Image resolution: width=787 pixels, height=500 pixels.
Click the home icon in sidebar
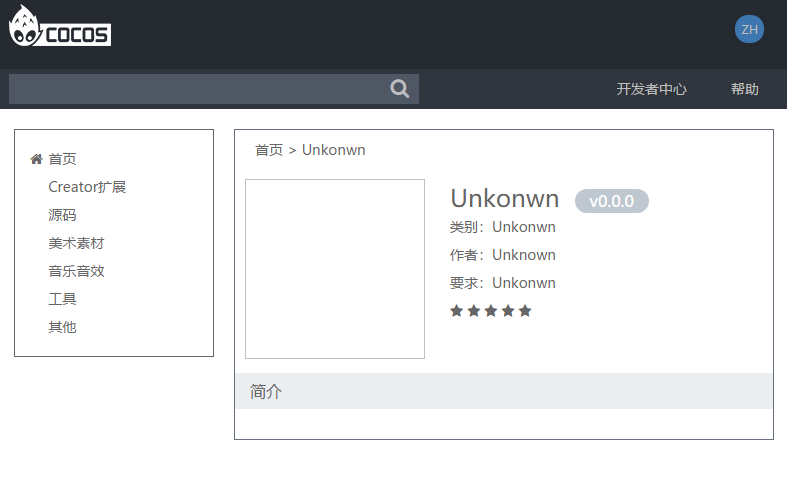[x=36, y=159]
